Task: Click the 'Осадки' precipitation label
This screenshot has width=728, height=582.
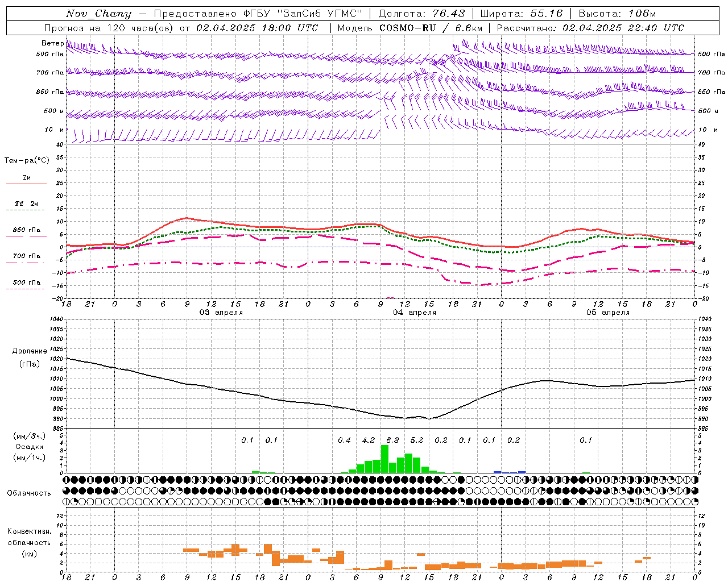Action: (x=30, y=447)
